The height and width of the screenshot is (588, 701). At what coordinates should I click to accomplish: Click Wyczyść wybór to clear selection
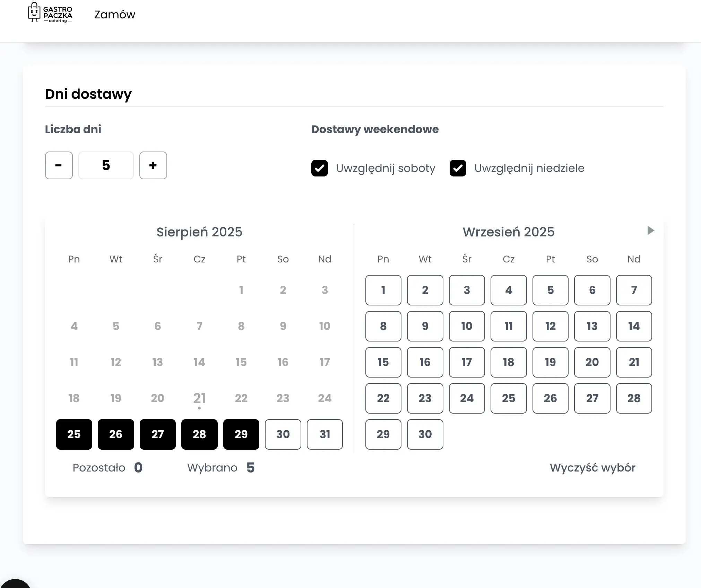pyautogui.click(x=592, y=468)
